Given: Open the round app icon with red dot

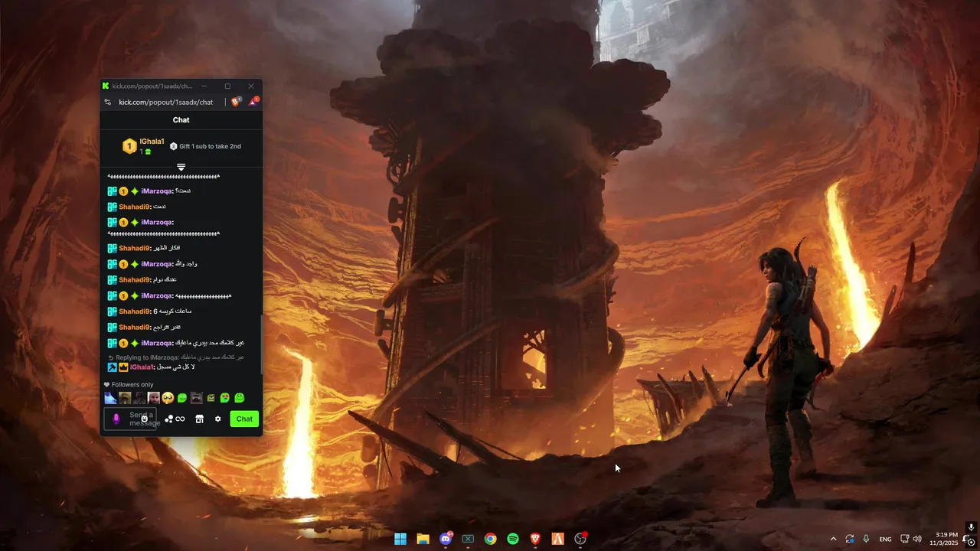Looking at the screenshot, I should point(580,539).
